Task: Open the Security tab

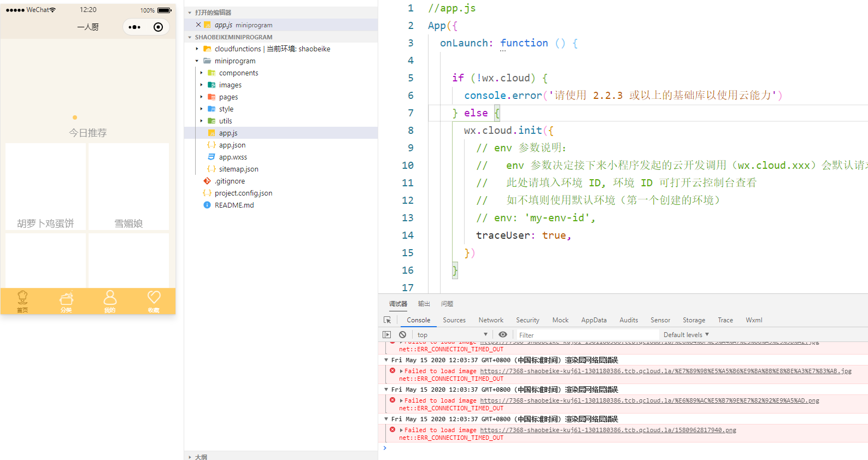Action: pos(527,320)
